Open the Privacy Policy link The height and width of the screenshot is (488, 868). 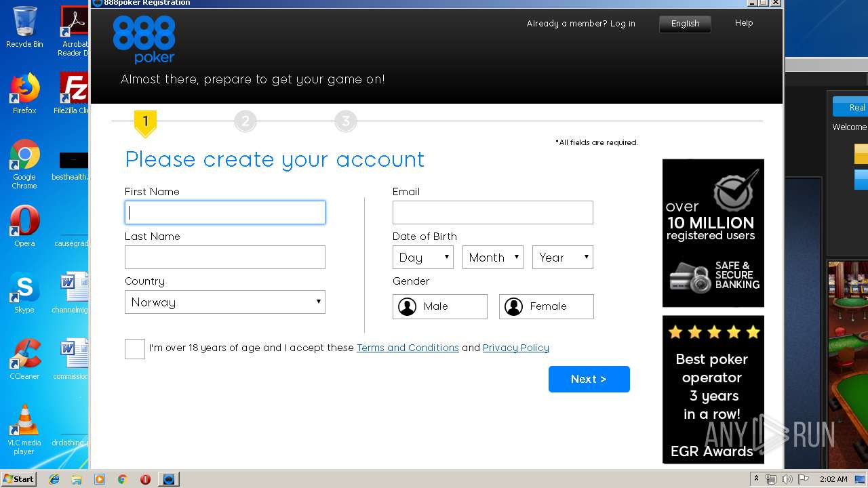(516, 348)
